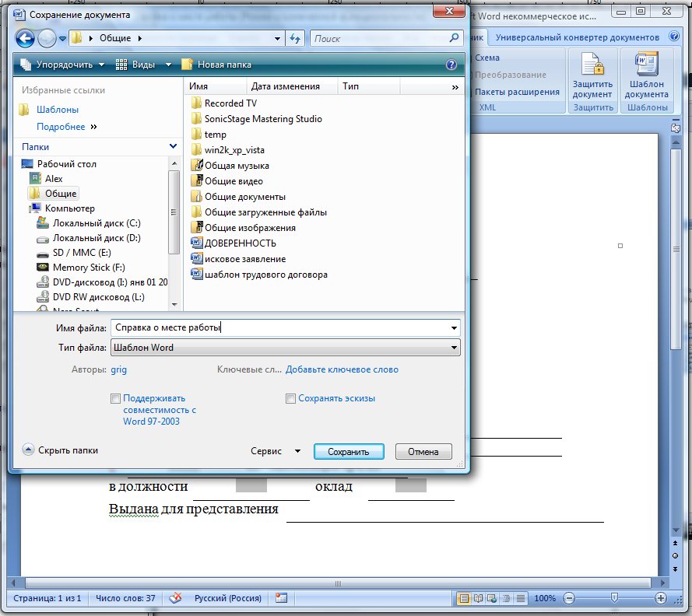This screenshot has width=692, height=616.
Task: Click the zoom slider handle in Word
Action: click(x=614, y=598)
